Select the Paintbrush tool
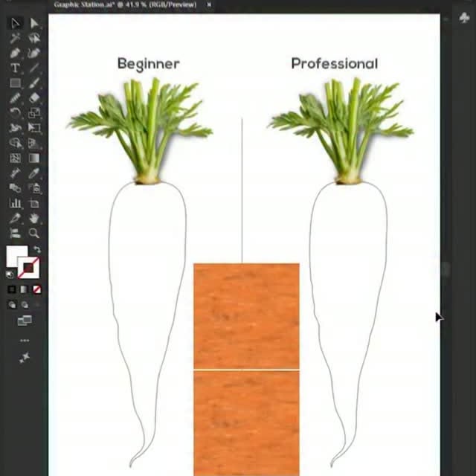This screenshot has height=476, width=476. [x=34, y=83]
